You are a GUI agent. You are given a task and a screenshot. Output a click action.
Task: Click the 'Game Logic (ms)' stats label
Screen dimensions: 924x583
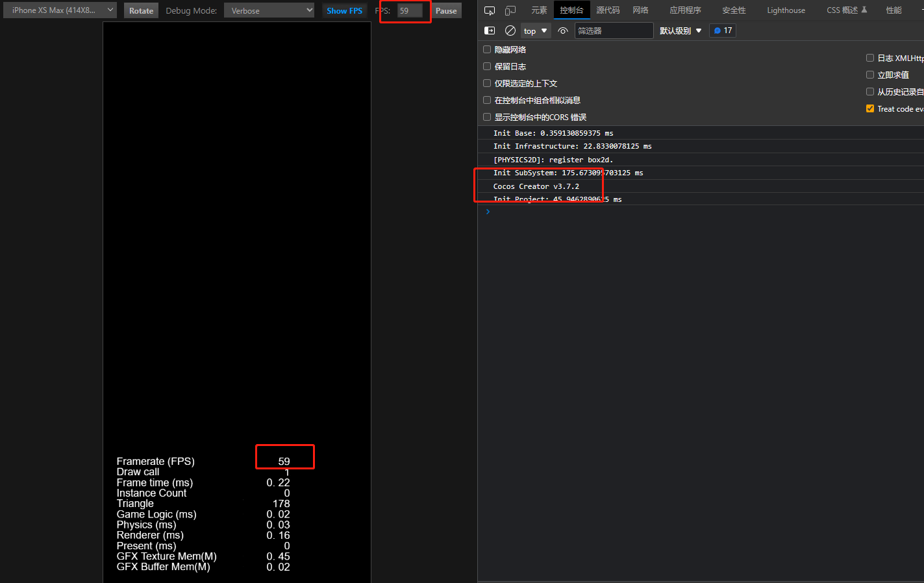click(156, 514)
